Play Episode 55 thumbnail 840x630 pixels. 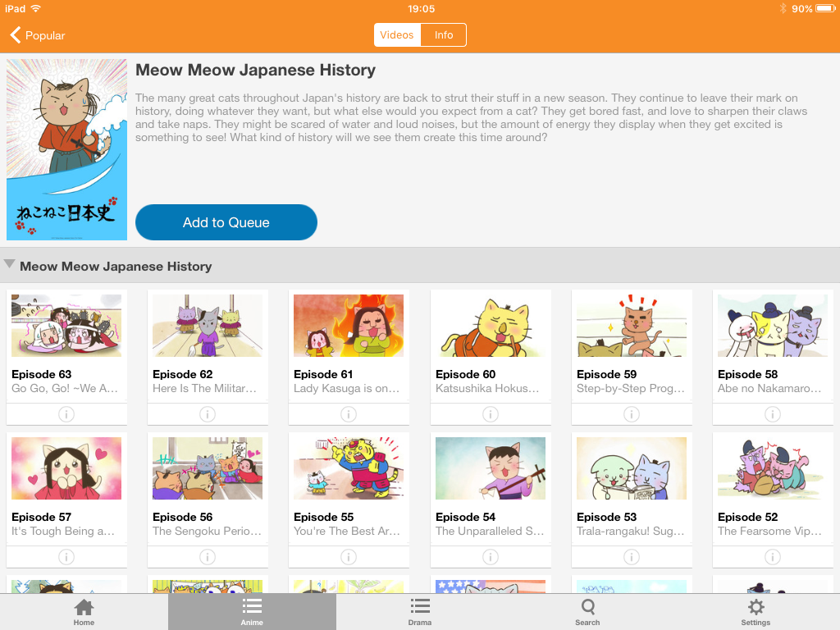tap(349, 468)
